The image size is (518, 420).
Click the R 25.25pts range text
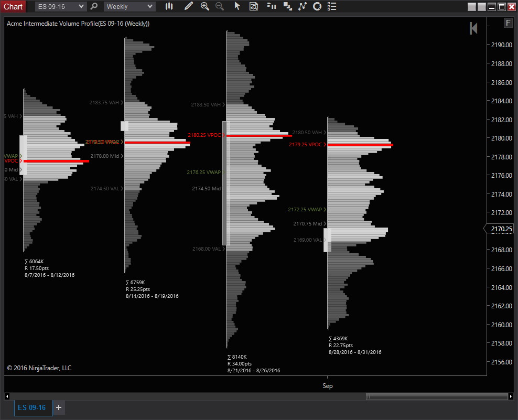click(138, 289)
